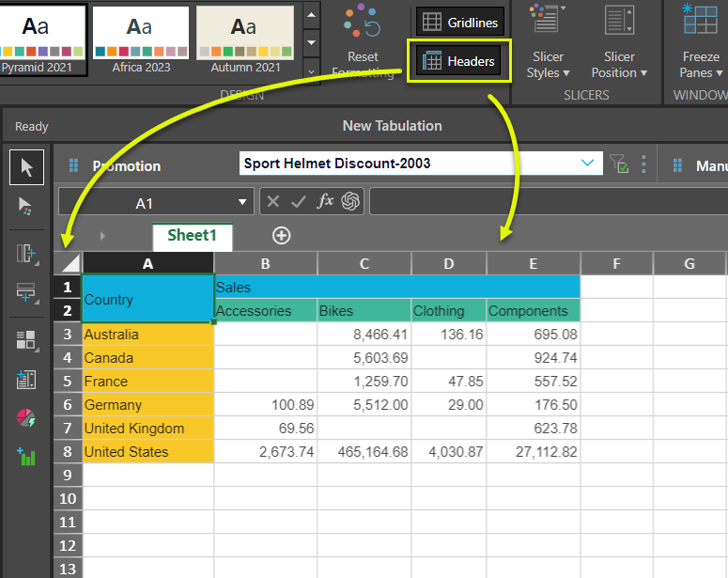Click the insert column tool icon
Screen dimensions: 728x578
(26, 253)
